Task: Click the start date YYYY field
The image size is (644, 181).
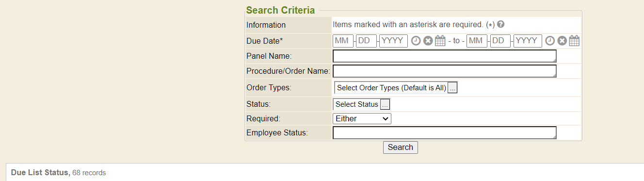Action: pos(393,41)
